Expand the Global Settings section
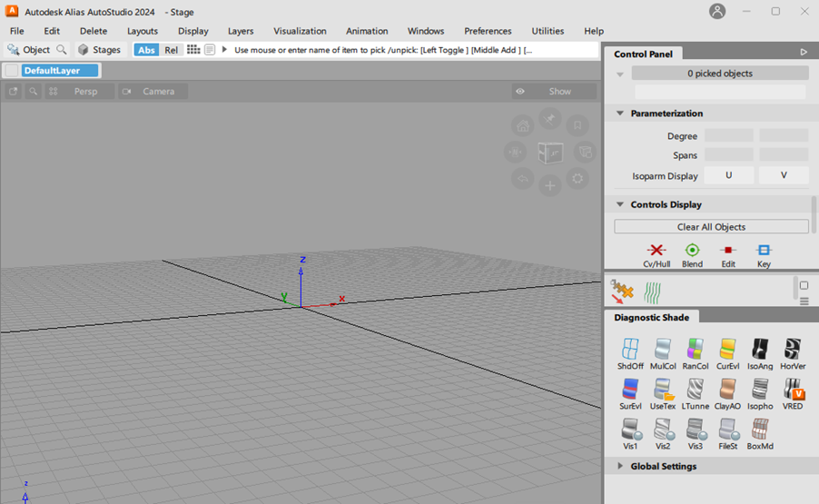This screenshot has width=819, height=504. click(x=620, y=466)
